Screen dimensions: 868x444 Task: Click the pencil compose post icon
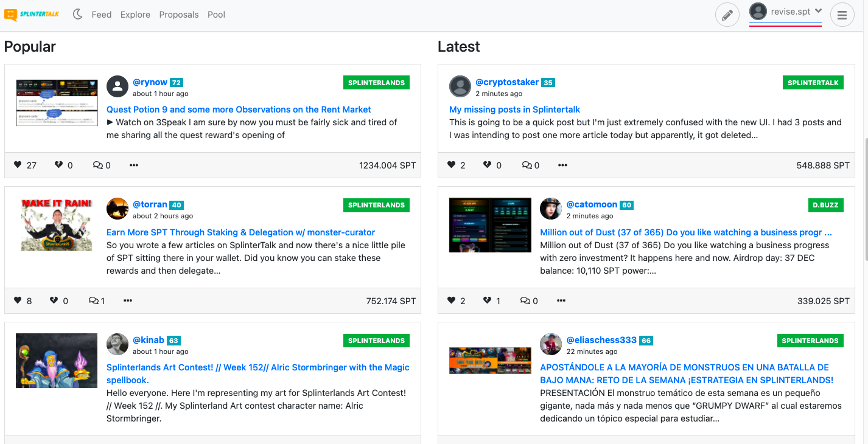[727, 15]
